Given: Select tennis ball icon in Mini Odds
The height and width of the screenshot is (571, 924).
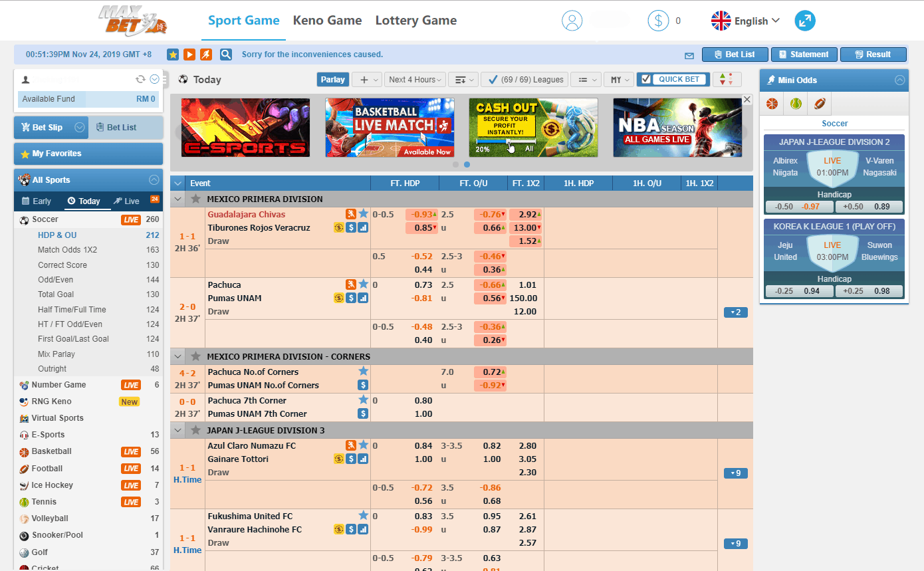Looking at the screenshot, I should coord(796,104).
